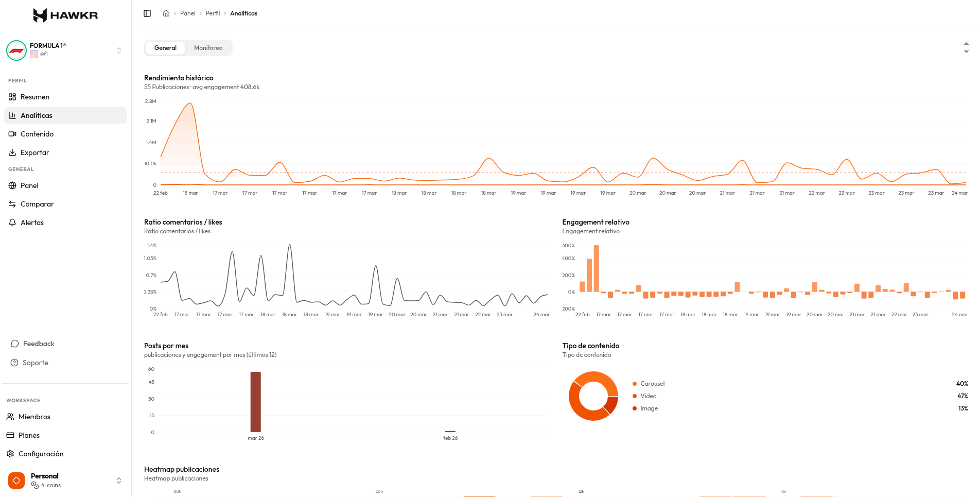
Task: Click the Instagram icon next to @f1
Action: (x=34, y=54)
